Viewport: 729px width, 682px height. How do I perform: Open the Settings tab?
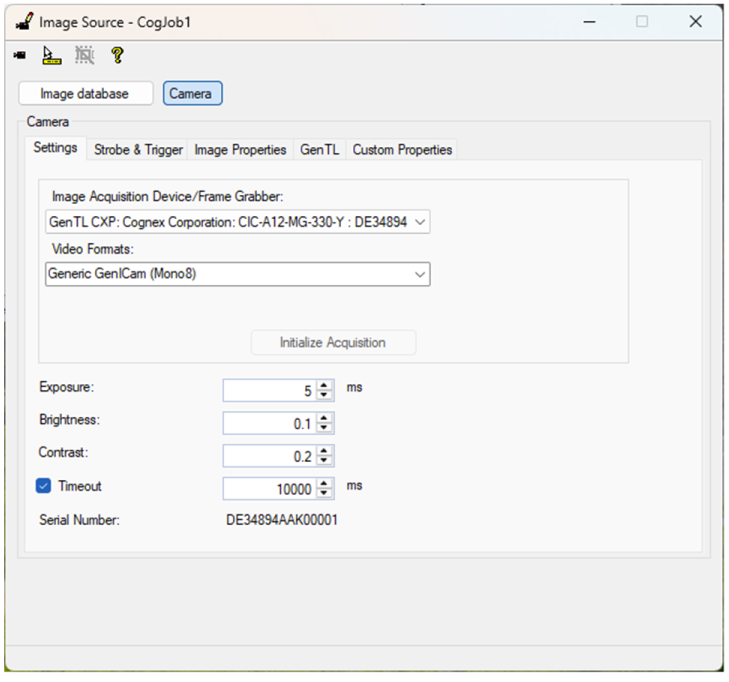[55, 148]
